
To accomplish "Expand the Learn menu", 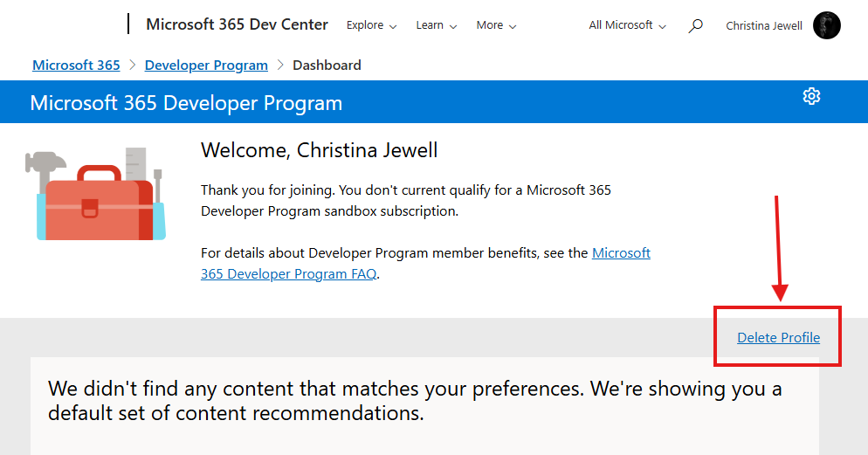I will click(x=436, y=25).
